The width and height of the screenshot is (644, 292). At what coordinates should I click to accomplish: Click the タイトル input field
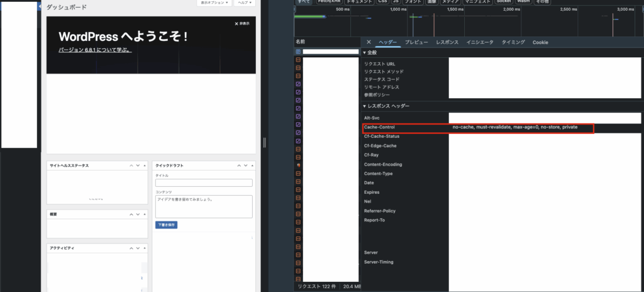[204, 183]
